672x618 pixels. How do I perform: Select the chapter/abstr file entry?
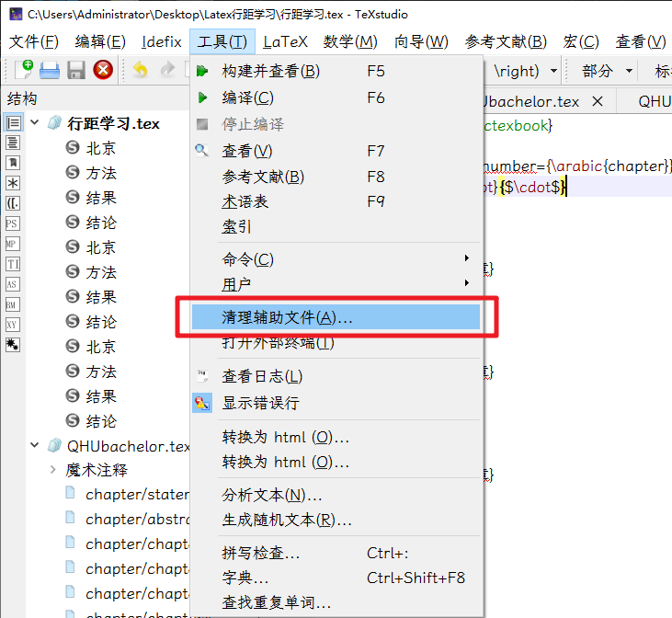(x=137, y=519)
